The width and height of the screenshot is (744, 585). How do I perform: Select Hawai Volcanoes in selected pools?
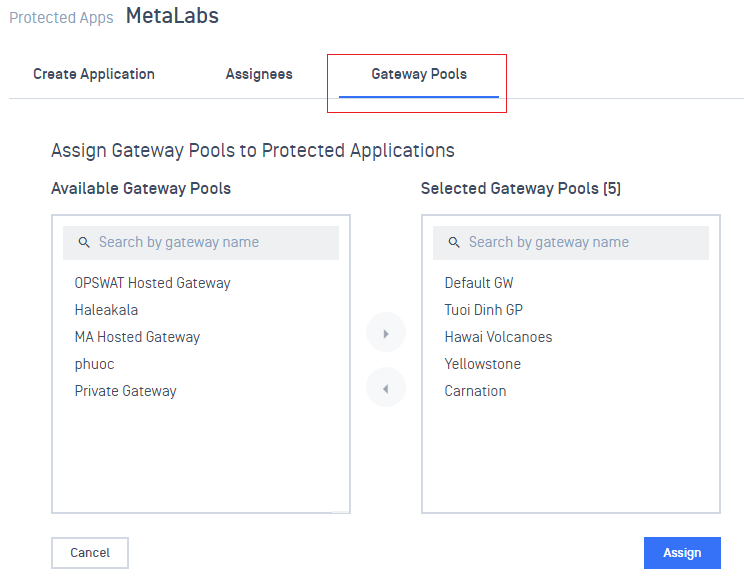(x=498, y=337)
